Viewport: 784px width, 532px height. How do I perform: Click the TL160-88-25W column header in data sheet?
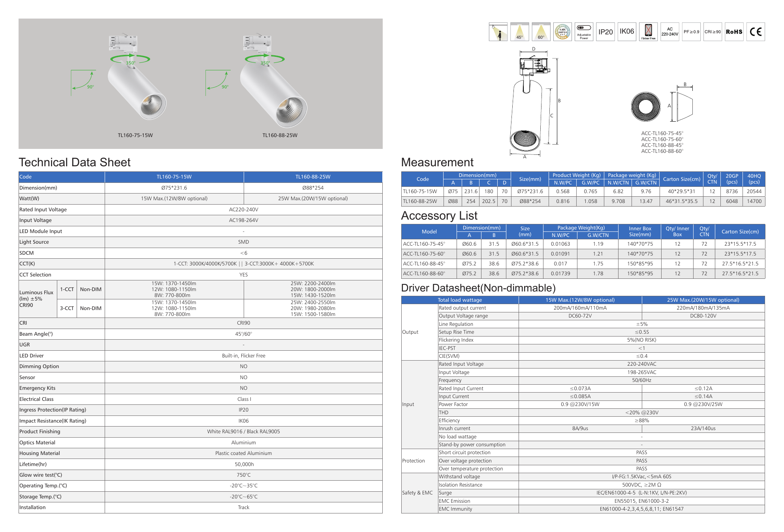[313, 177]
